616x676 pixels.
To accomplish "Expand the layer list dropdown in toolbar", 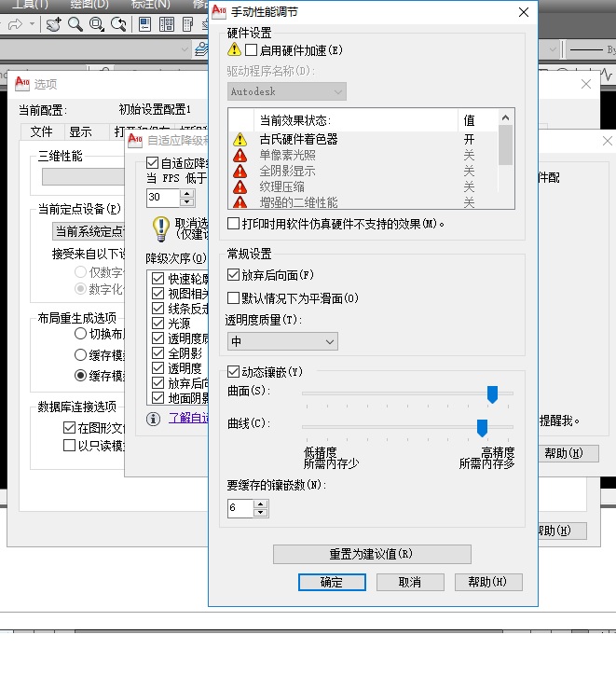I will point(185,49).
